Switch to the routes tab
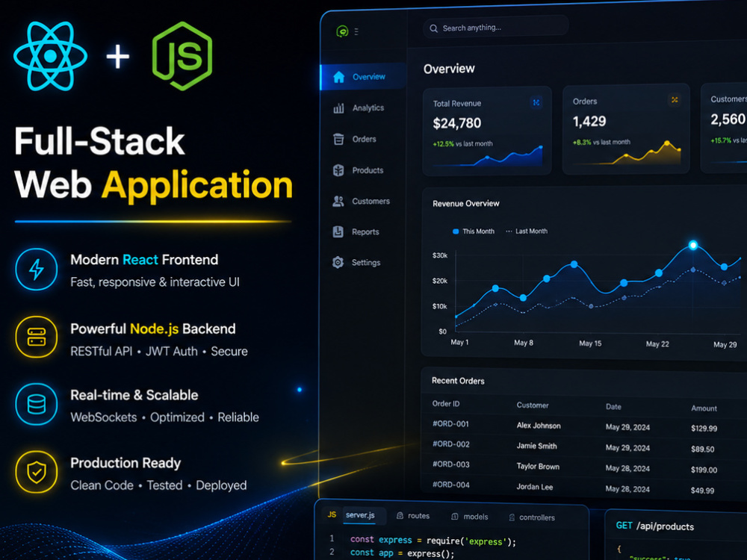The width and height of the screenshot is (747, 560). 413,516
